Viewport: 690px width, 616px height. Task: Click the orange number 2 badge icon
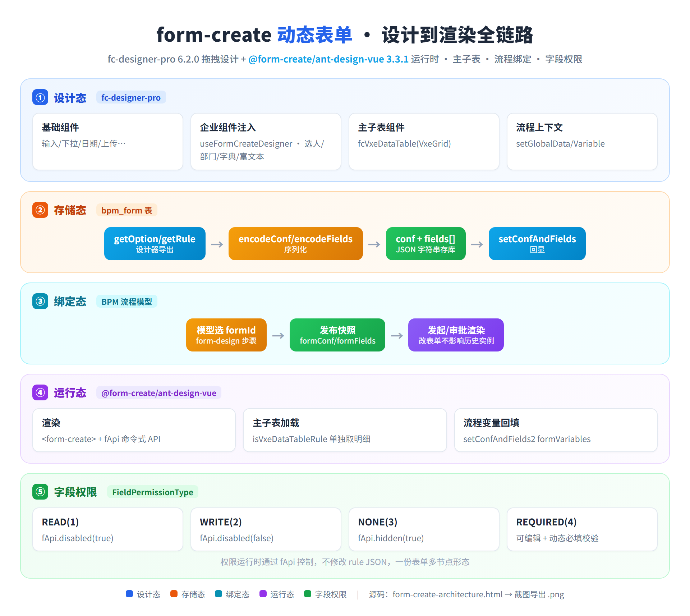click(x=40, y=210)
